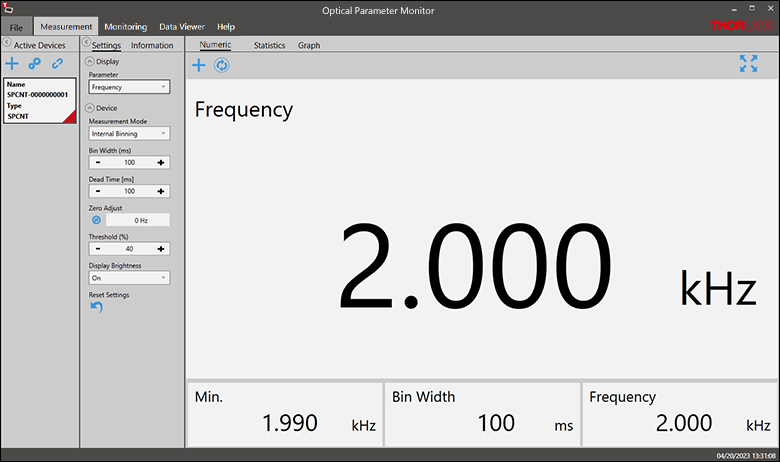Switch to the Statistics tab

click(269, 45)
